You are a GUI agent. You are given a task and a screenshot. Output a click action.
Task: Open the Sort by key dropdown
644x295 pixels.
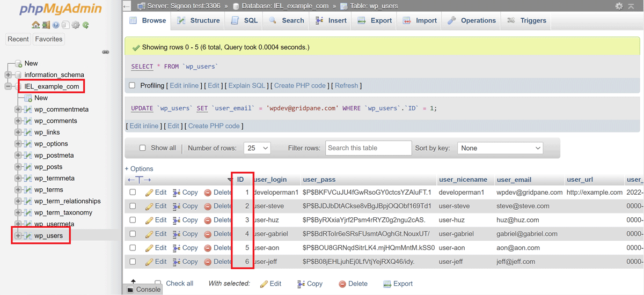(500, 148)
